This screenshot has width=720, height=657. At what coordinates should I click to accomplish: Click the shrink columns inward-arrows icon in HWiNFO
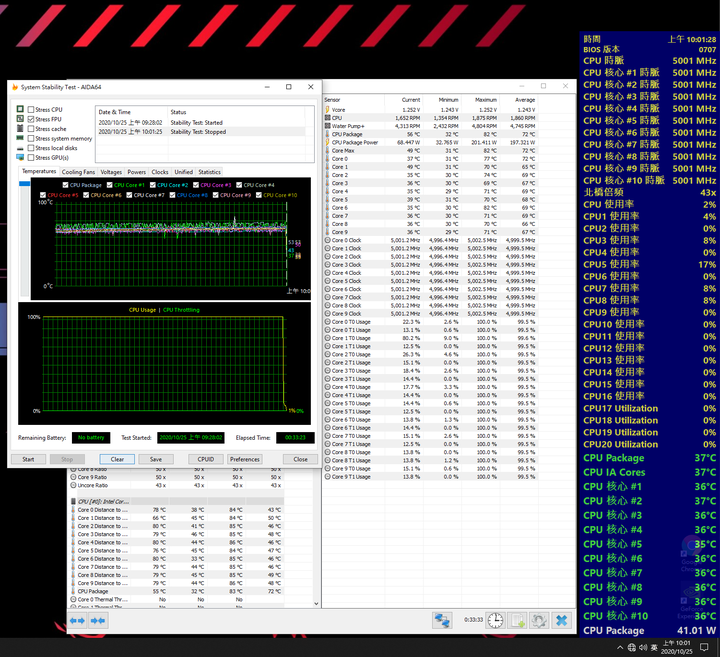click(98, 621)
